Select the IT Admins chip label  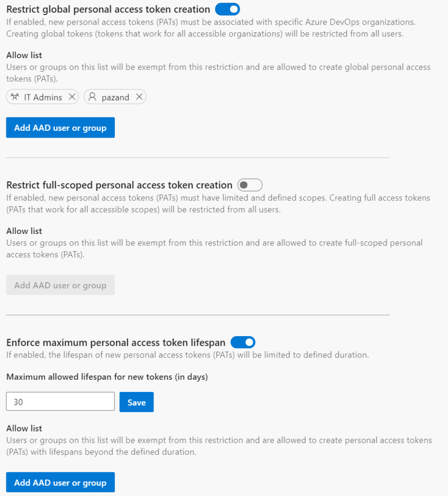click(43, 97)
